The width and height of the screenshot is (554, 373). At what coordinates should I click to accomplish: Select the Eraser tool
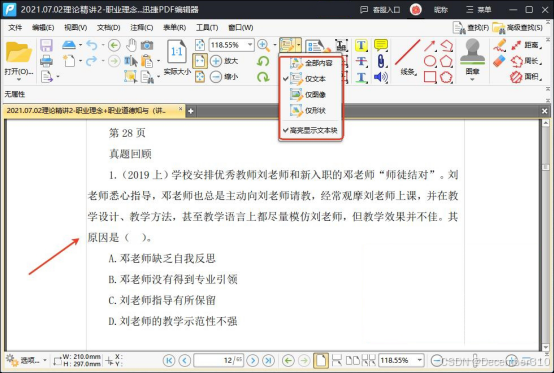[x=499, y=61]
